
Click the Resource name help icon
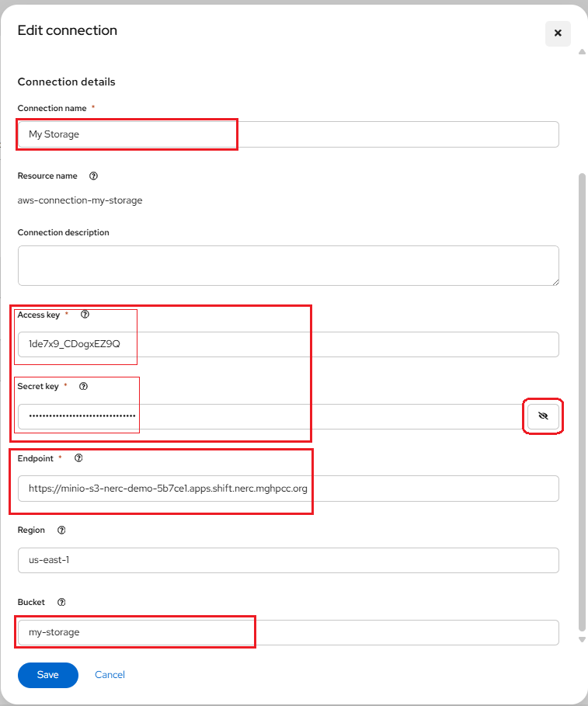coord(94,176)
